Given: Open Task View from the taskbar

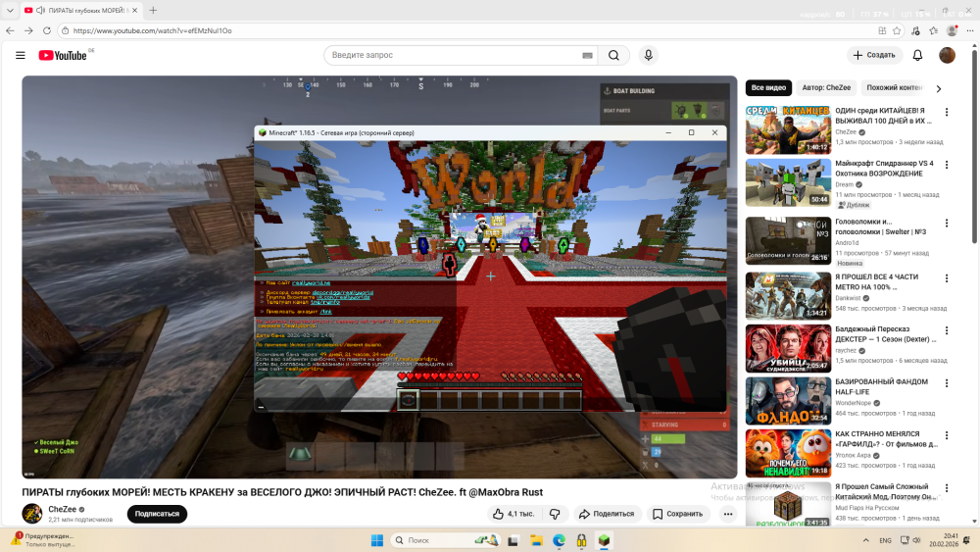Looking at the screenshot, I should (x=514, y=540).
